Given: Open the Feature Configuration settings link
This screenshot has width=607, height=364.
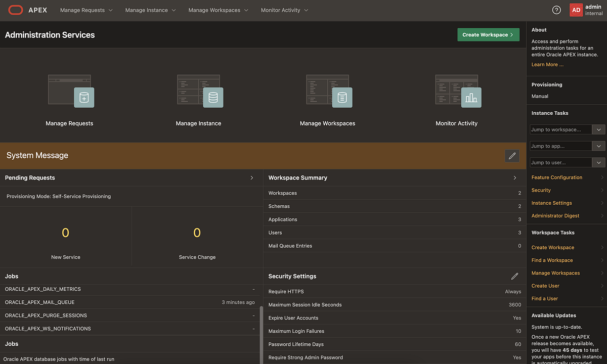Looking at the screenshot, I should 556,177.
